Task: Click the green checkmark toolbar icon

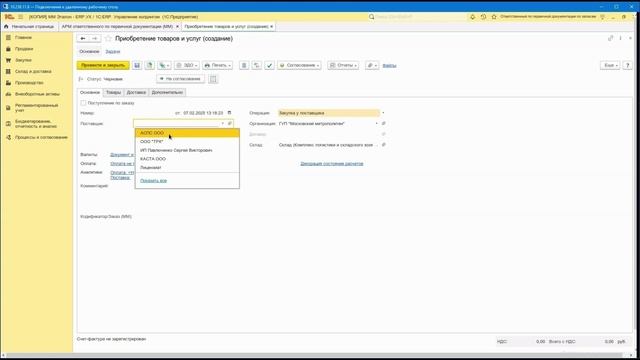Action: click(x=269, y=65)
